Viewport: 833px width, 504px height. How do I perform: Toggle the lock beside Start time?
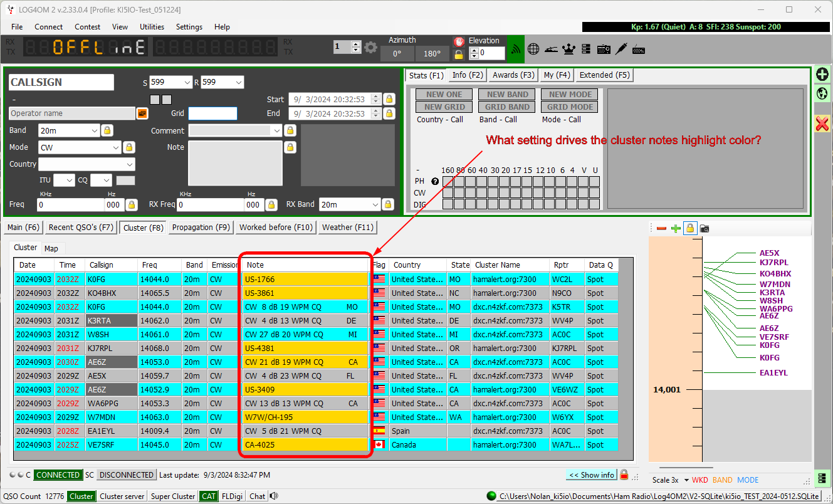pyautogui.click(x=389, y=99)
